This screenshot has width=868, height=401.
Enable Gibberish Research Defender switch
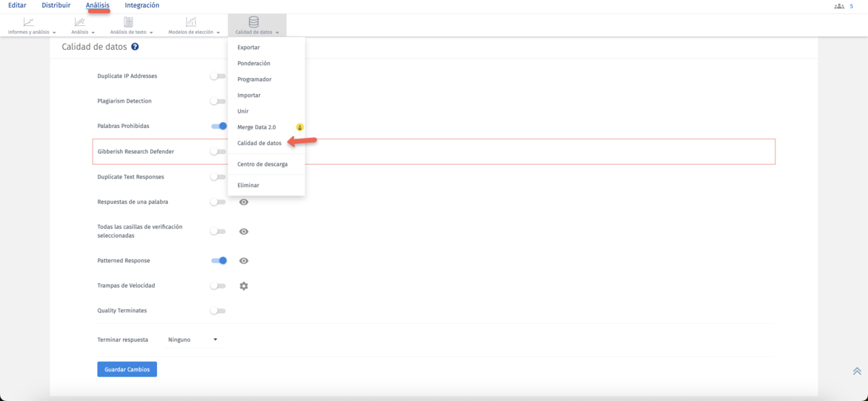(218, 152)
